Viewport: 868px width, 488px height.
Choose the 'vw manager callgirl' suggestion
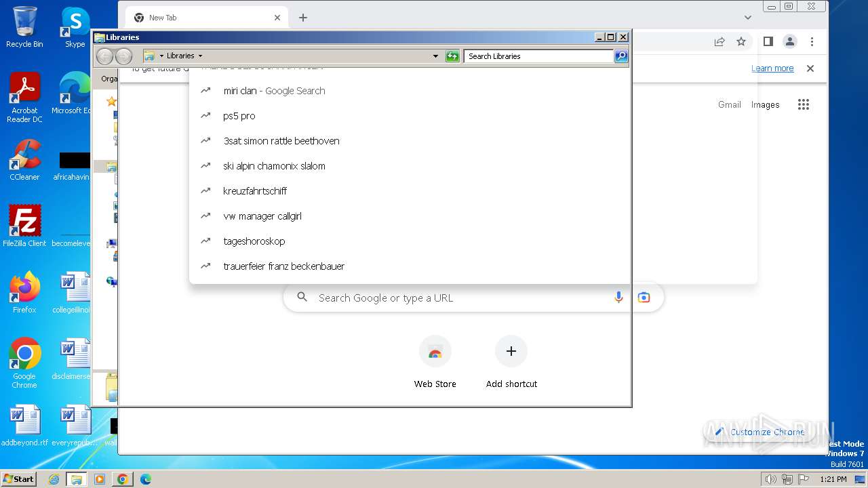coord(473,216)
